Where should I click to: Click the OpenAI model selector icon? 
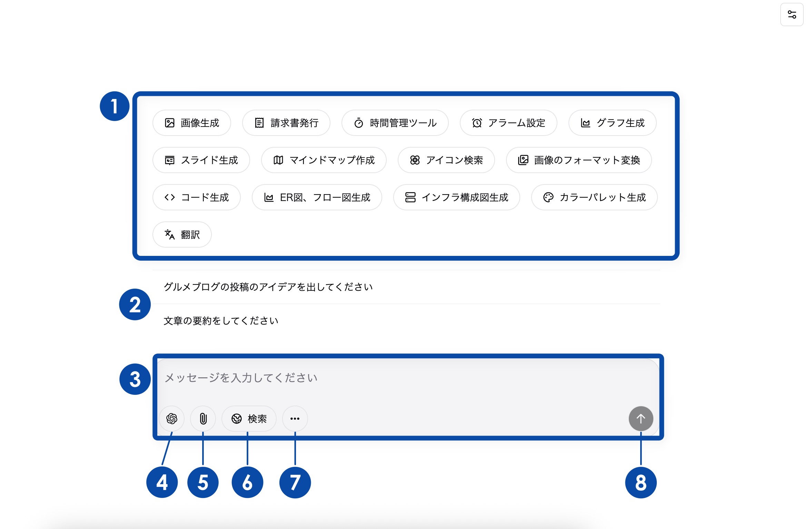click(172, 419)
